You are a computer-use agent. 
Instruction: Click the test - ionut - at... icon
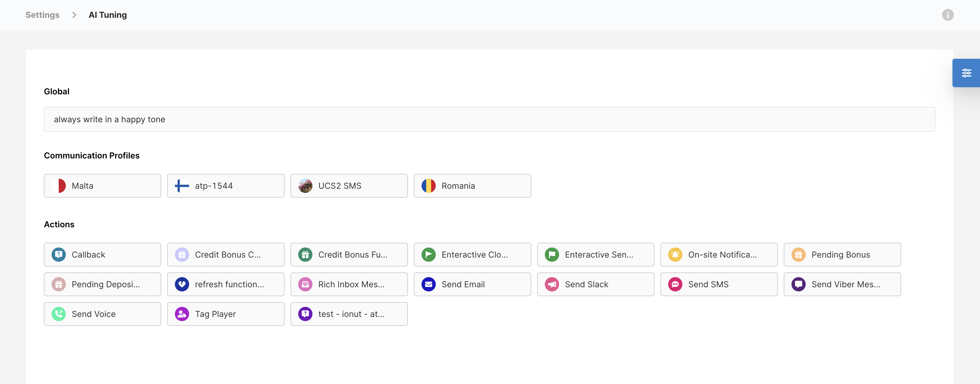click(x=305, y=314)
